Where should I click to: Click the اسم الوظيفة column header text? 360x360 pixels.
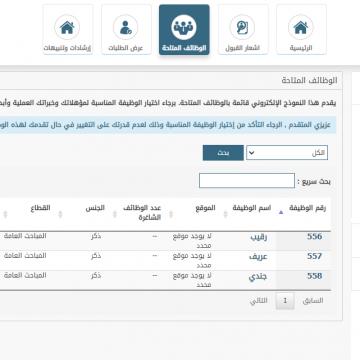(252, 208)
